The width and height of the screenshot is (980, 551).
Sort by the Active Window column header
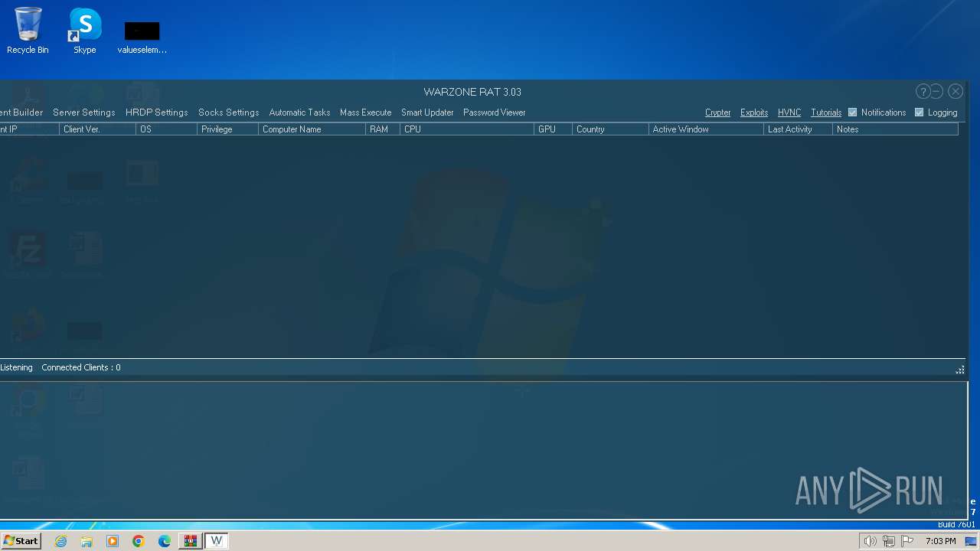(x=706, y=129)
